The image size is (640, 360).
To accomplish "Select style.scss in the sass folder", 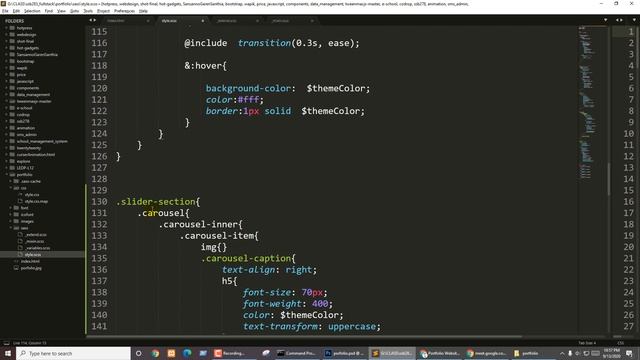I will click(x=33, y=254).
